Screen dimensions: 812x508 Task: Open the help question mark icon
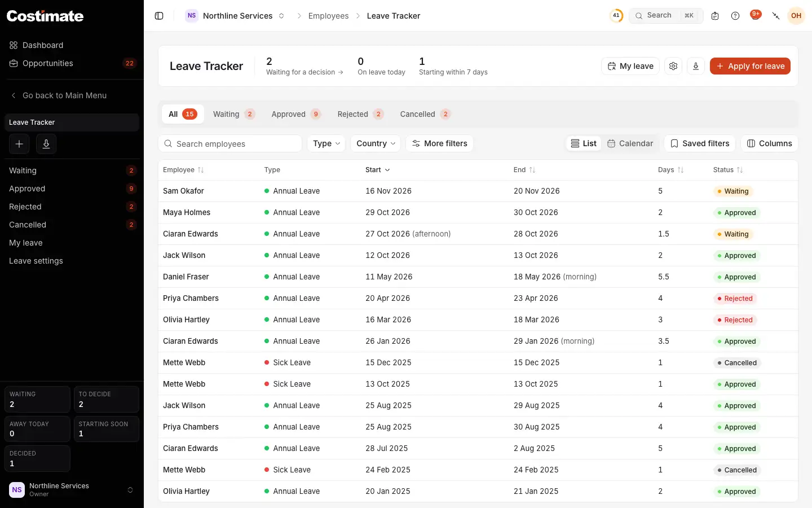click(x=735, y=16)
